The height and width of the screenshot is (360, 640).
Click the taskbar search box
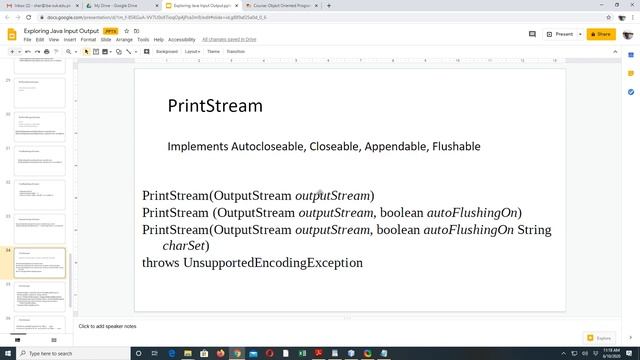click(x=73, y=353)
